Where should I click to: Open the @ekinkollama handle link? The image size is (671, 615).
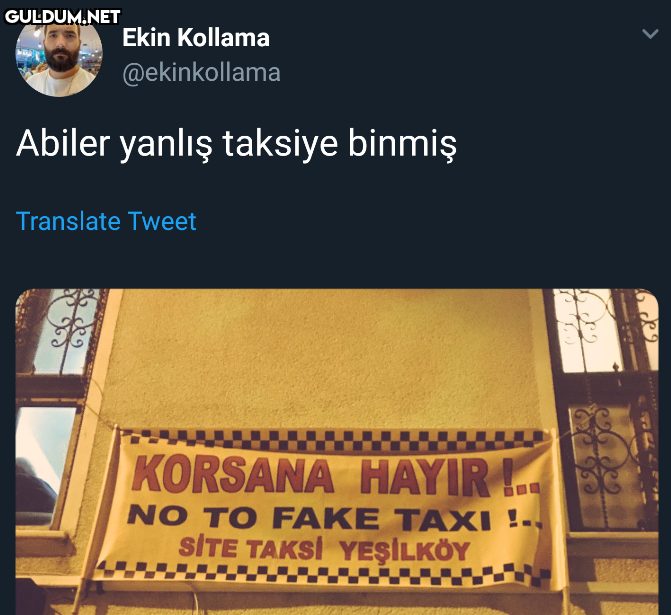202,73
